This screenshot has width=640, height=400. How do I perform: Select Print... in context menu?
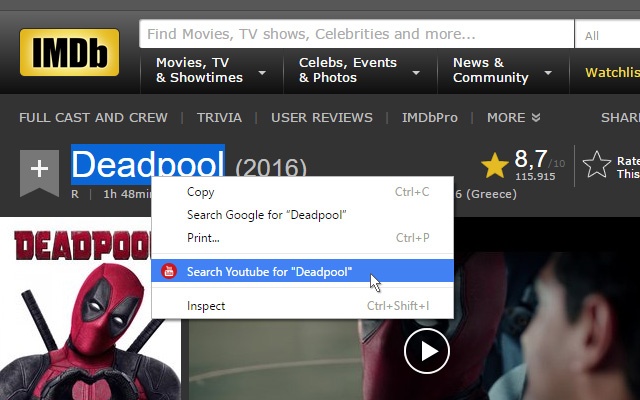302,238
